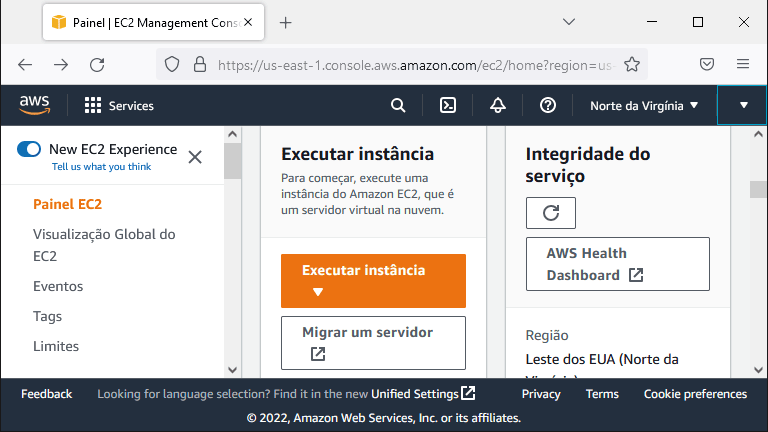
Task: Open the Firefox hamburger menu
Action: (x=743, y=64)
